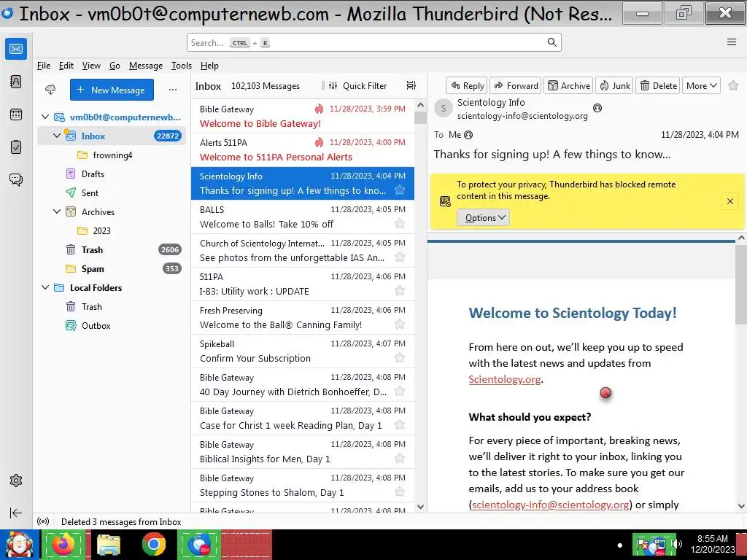Open the Chat space

pos(16,179)
